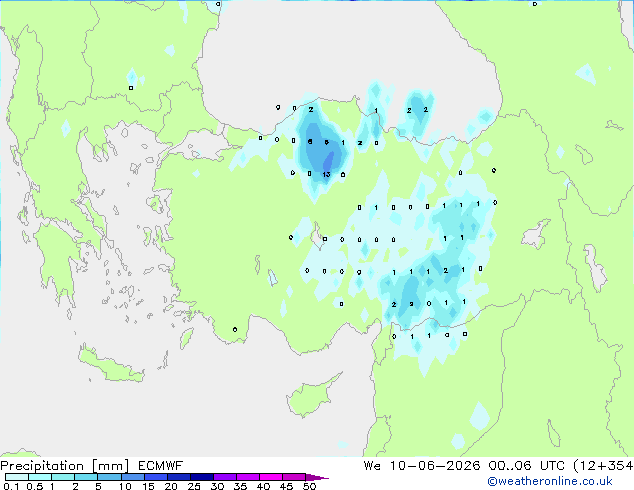Screen dimensions: 634x490
Task: Click the 45–50 mm legend swatch
Action: [294, 477]
